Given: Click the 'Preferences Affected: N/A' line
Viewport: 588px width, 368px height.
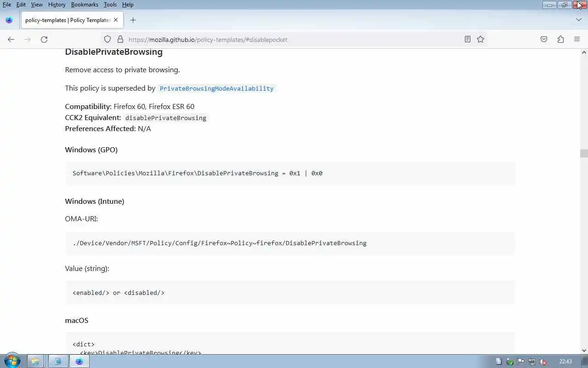Looking at the screenshot, I should tap(108, 129).
